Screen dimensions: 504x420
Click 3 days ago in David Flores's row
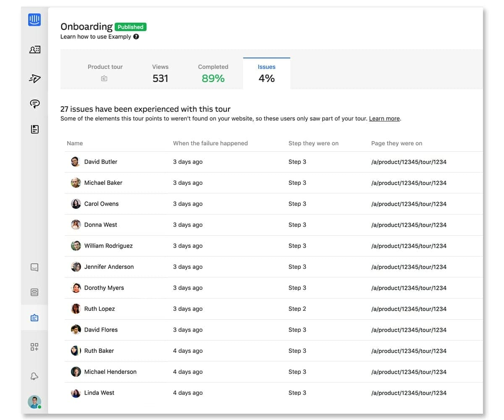click(x=188, y=330)
